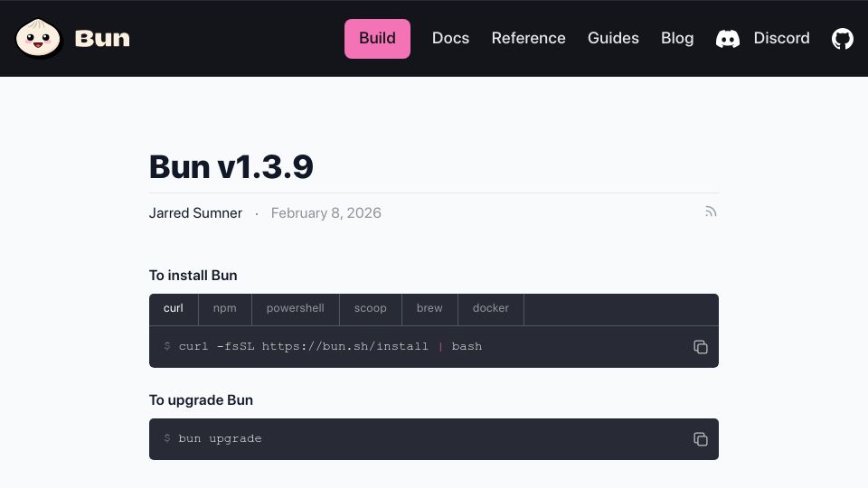Switch to the npm install tab
The height and width of the screenshot is (488, 868).
click(x=225, y=308)
